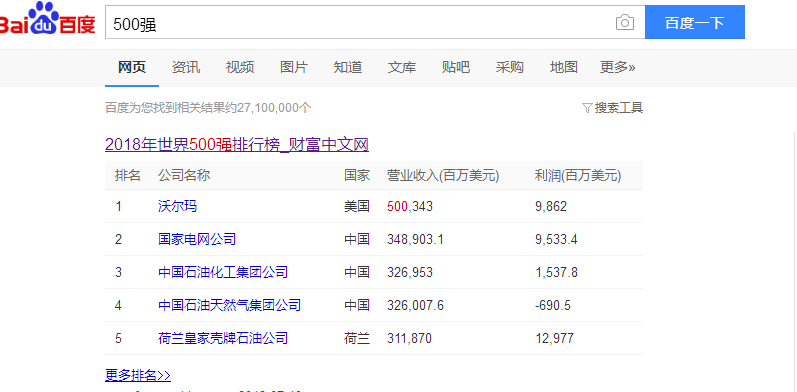Expand the 更多» menu
Screen dimensions: 797x392
tap(618, 67)
